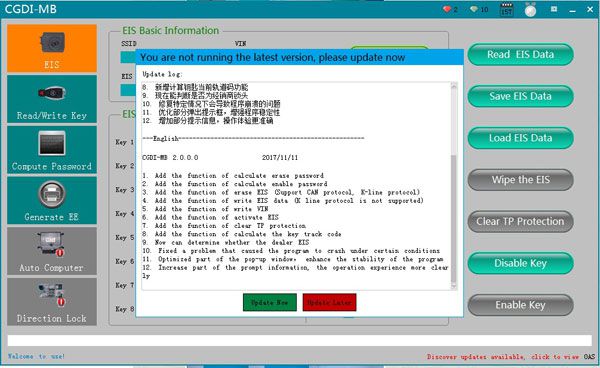Click the update log scroll-up arrow
Screen dimensions: 600x368
[454, 86]
